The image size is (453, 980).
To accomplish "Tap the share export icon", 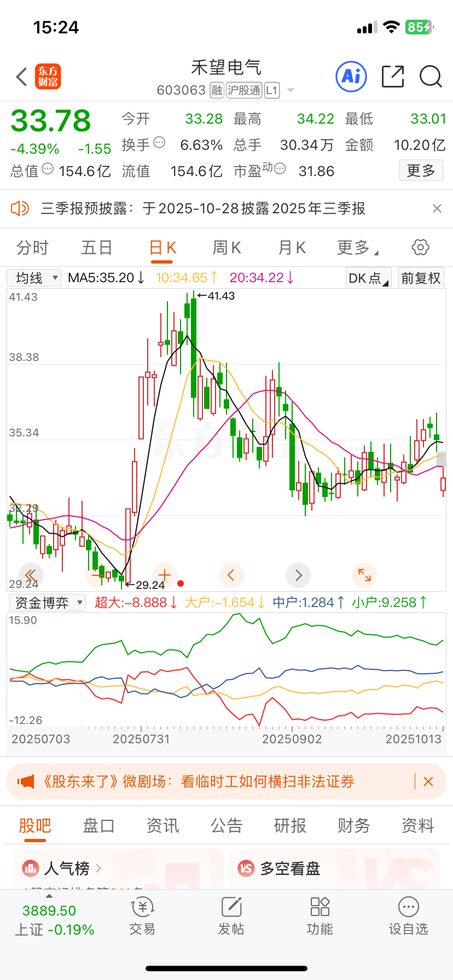I will tap(393, 77).
